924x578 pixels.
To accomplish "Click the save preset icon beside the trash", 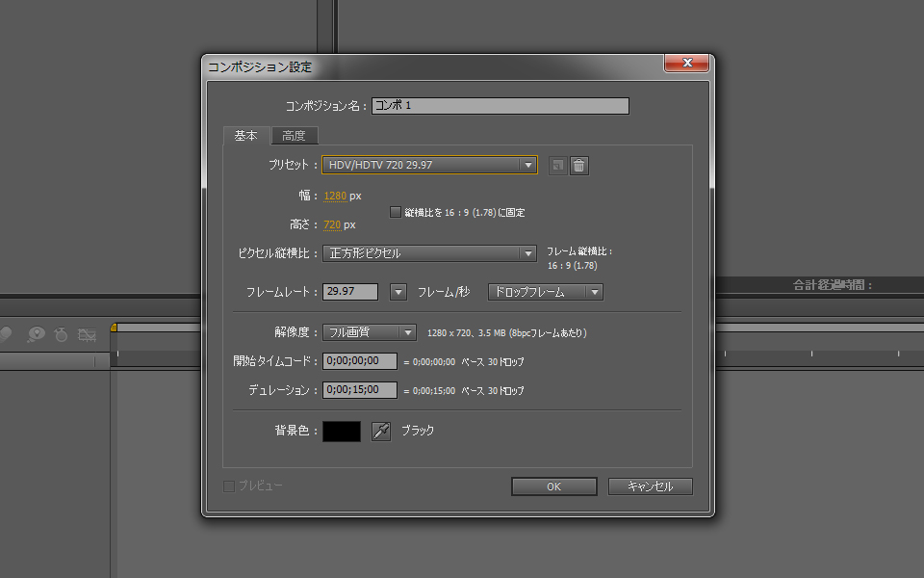I will point(557,166).
